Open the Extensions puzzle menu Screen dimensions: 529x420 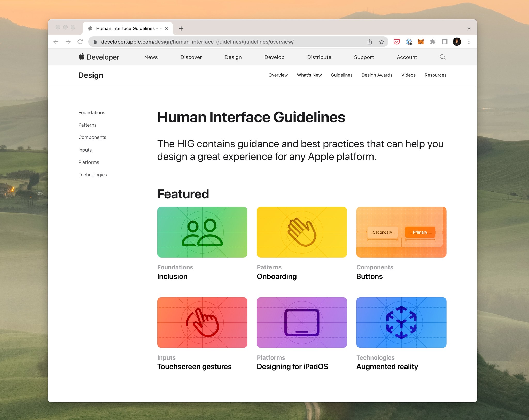pyautogui.click(x=433, y=42)
